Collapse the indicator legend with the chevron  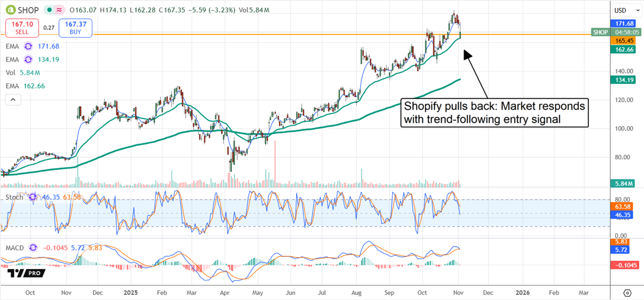(13, 99)
